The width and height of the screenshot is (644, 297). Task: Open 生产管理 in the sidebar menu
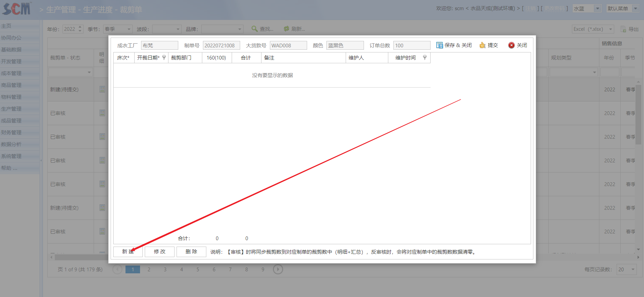(11, 109)
